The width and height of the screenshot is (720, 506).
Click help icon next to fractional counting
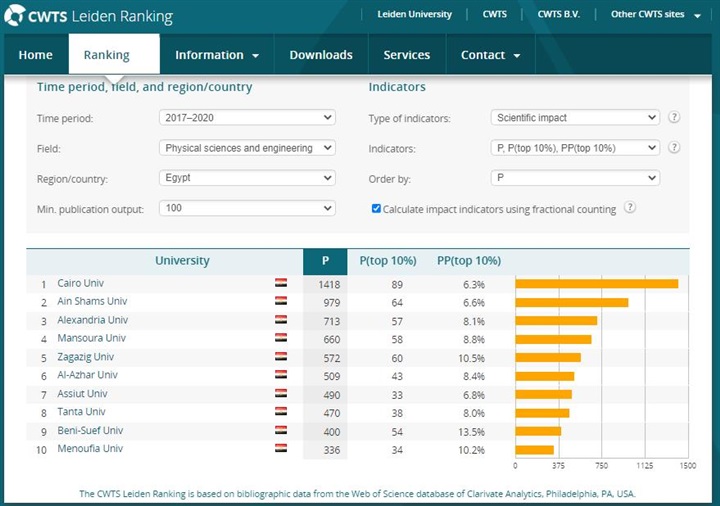click(x=630, y=208)
